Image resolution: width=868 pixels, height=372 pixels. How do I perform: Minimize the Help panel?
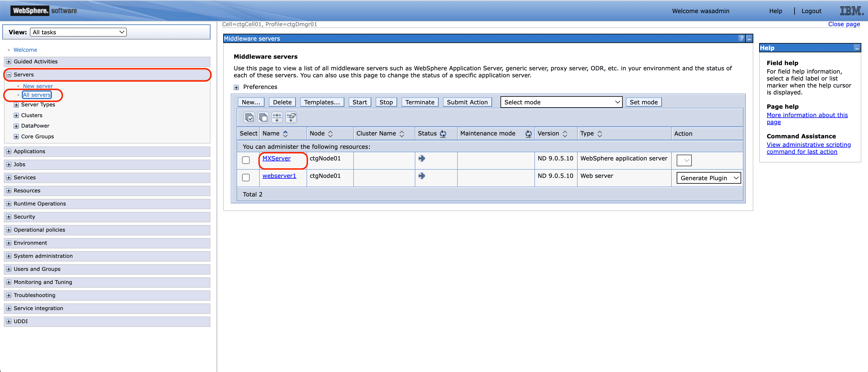[857, 48]
